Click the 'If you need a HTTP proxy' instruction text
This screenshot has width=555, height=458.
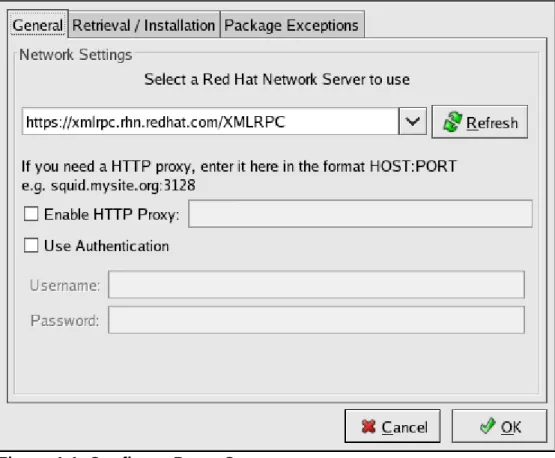click(x=239, y=166)
